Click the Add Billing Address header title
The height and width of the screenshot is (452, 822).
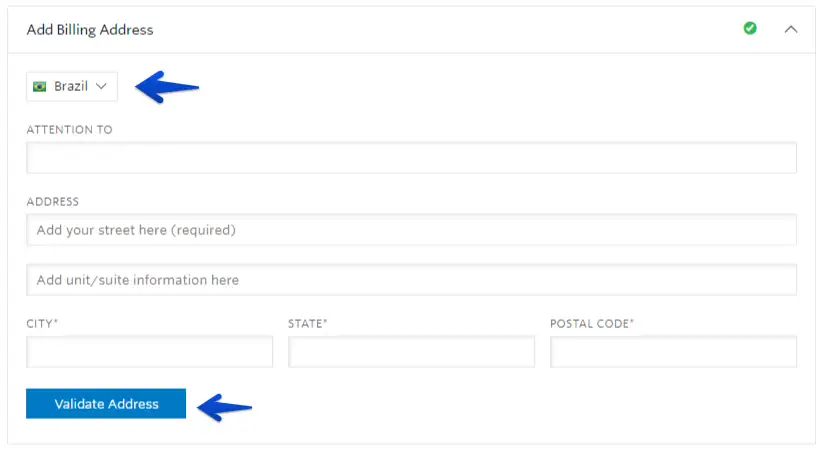90,29
